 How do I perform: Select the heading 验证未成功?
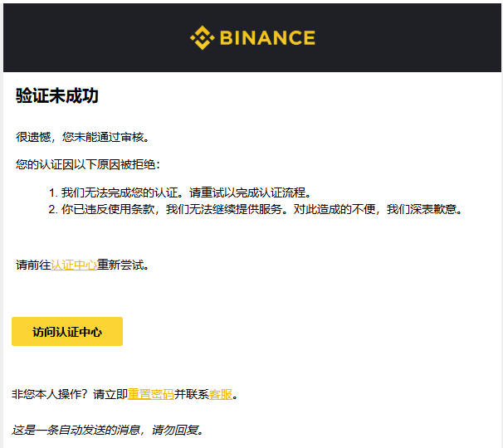[57, 95]
